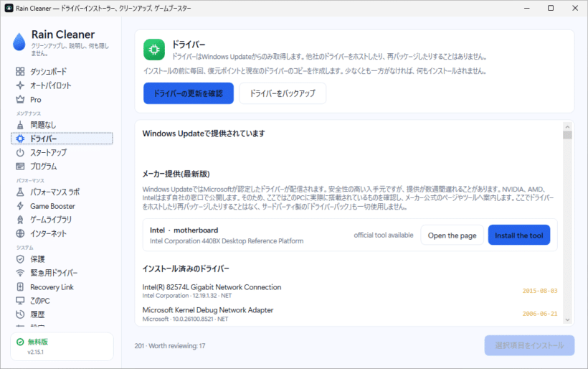The image size is (588, 369).
Task: Click 選択項目をインストール button
Action: pos(529,345)
